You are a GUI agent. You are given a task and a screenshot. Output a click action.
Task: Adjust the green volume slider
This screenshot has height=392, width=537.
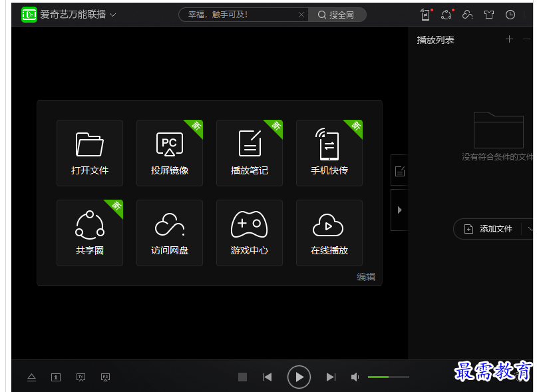coord(389,377)
